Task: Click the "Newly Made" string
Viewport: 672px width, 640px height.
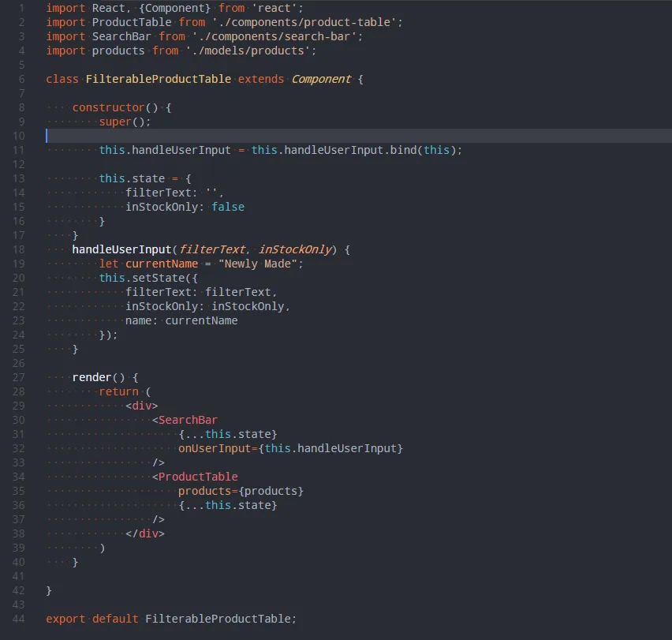Action: tap(258, 264)
